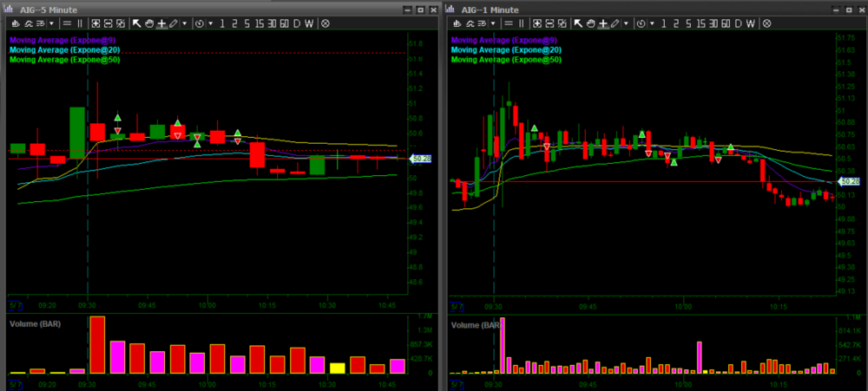Screen dimensions: 868x391
Task: Select the arrow pointer tool in AIG 5 Minute chart
Action: (x=136, y=23)
